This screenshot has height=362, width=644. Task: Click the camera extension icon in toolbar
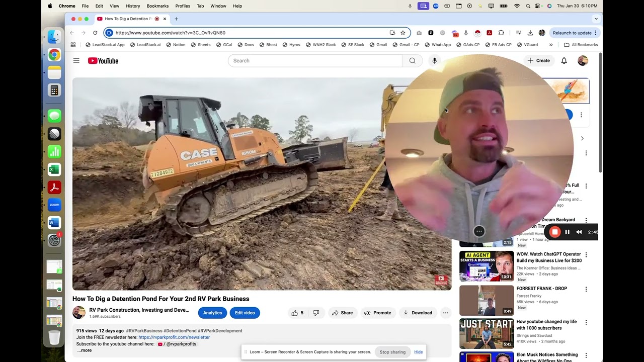pyautogui.click(x=419, y=33)
